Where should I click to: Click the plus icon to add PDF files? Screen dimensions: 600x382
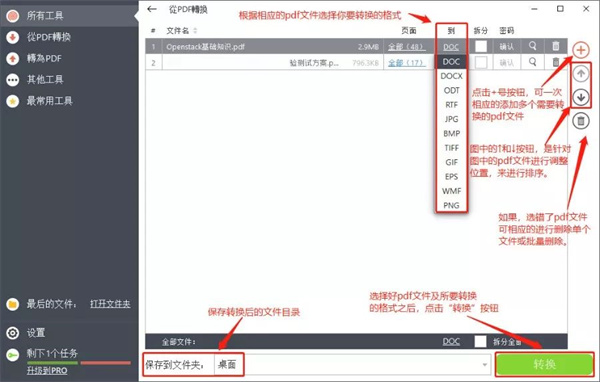point(580,50)
